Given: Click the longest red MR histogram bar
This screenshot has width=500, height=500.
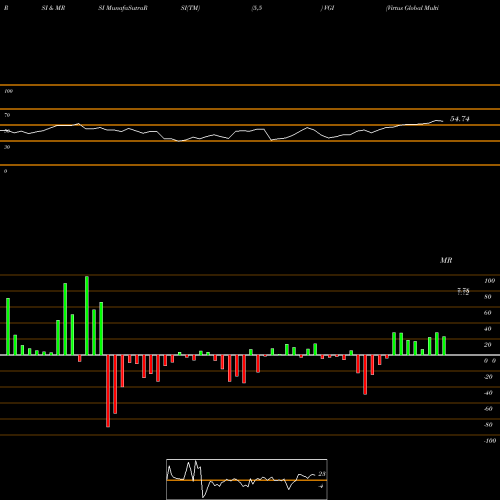Looking at the screenshot, I should (x=108, y=391).
